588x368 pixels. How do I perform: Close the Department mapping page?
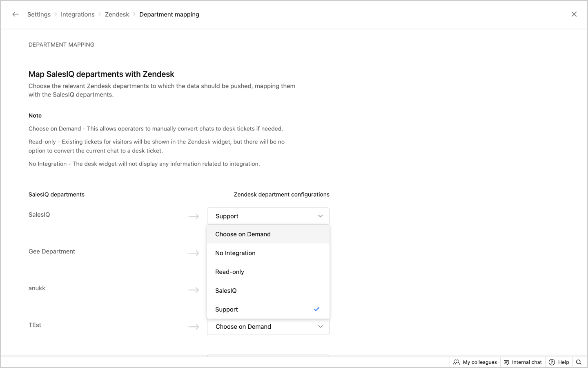tap(574, 14)
